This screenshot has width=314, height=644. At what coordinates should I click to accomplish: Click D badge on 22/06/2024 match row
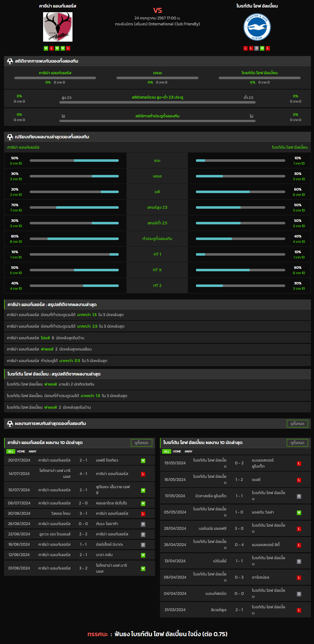pos(143,534)
